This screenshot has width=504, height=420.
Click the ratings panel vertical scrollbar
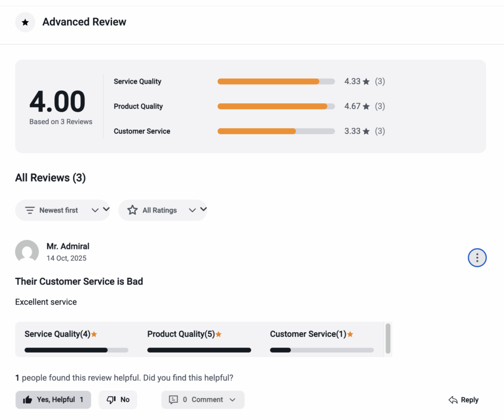[x=388, y=338]
